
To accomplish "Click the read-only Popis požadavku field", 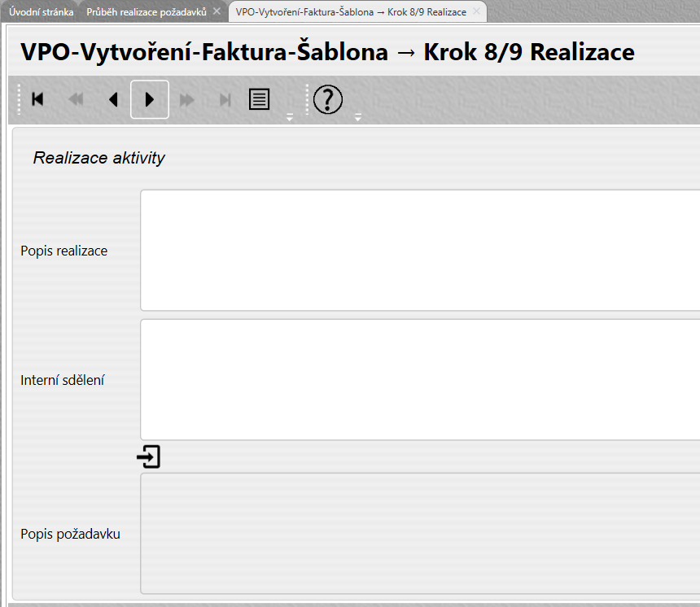I will (419, 534).
